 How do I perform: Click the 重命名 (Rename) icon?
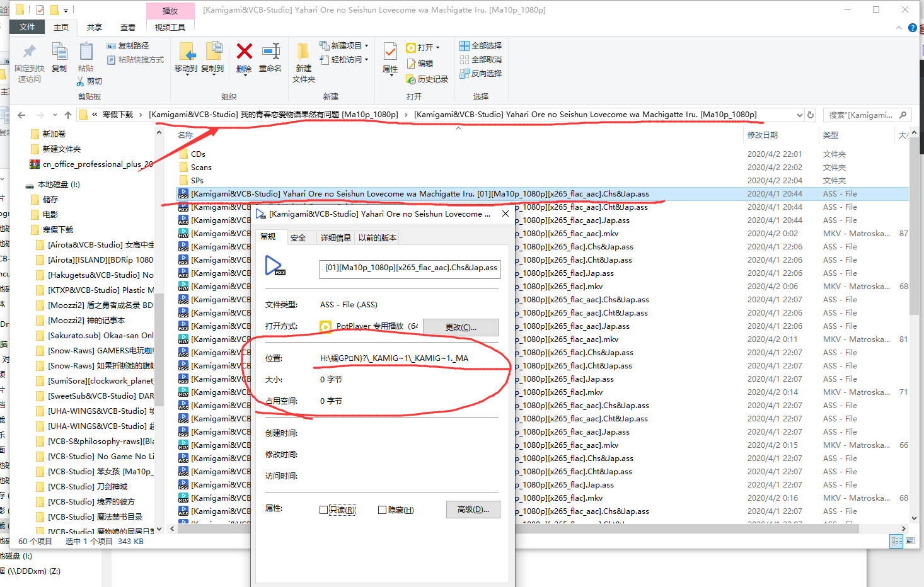(x=270, y=51)
